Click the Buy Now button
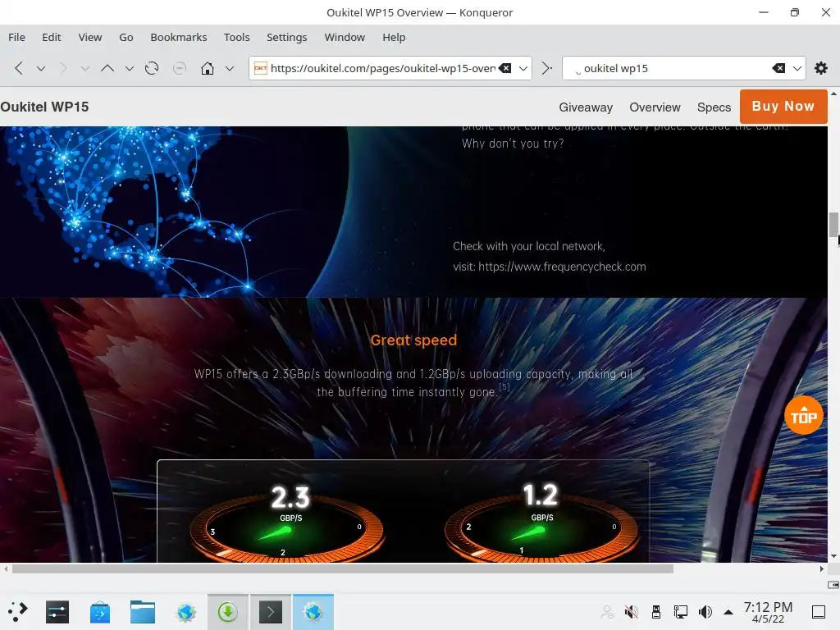 coord(783,106)
